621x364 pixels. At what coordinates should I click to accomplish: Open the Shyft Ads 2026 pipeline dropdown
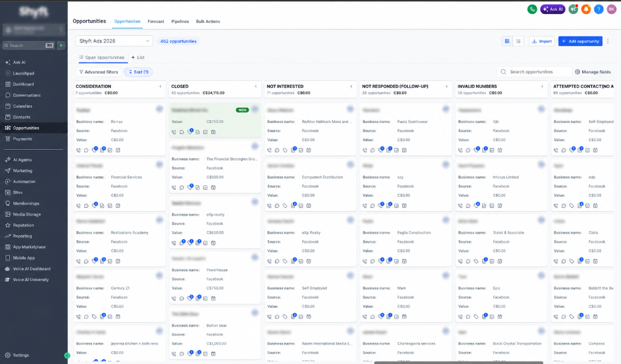coord(114,41)
